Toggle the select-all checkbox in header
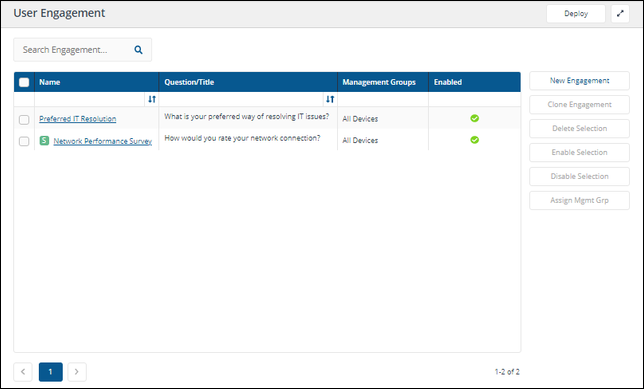Viewport: 644px width, 389px height. pos(24,82)
